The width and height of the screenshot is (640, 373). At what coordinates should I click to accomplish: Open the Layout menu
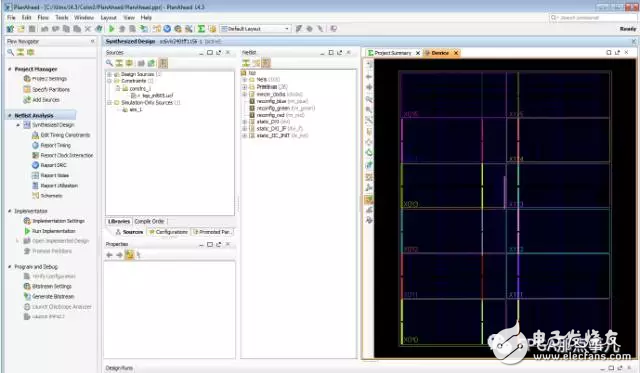[109, 18]
